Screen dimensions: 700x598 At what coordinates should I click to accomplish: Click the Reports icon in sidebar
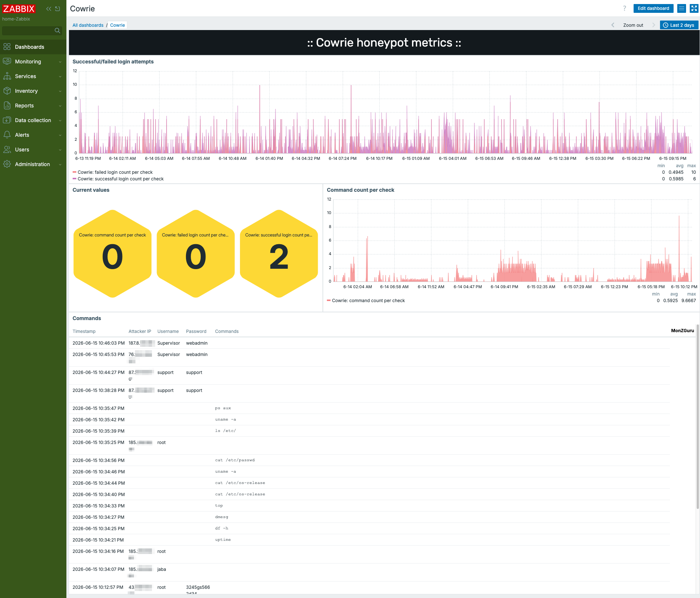[7, 105]
